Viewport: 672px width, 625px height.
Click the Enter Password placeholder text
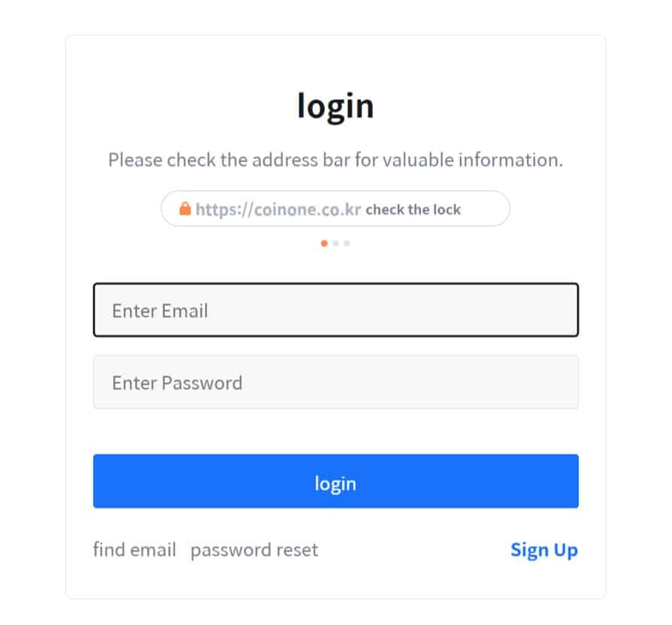click(178, 382)
